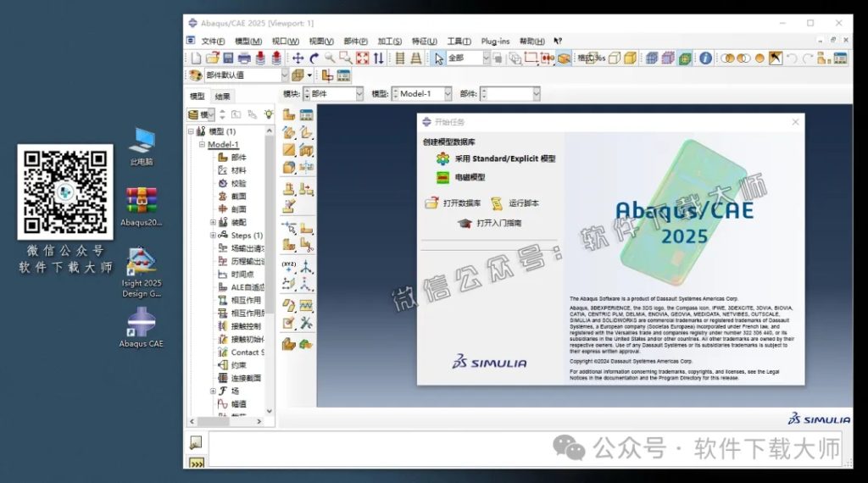Click the selection arrow pointer tool
Image resolution: width=868 pixels, height=483 pixels.
pyautogui.click(x=438, y=58)
